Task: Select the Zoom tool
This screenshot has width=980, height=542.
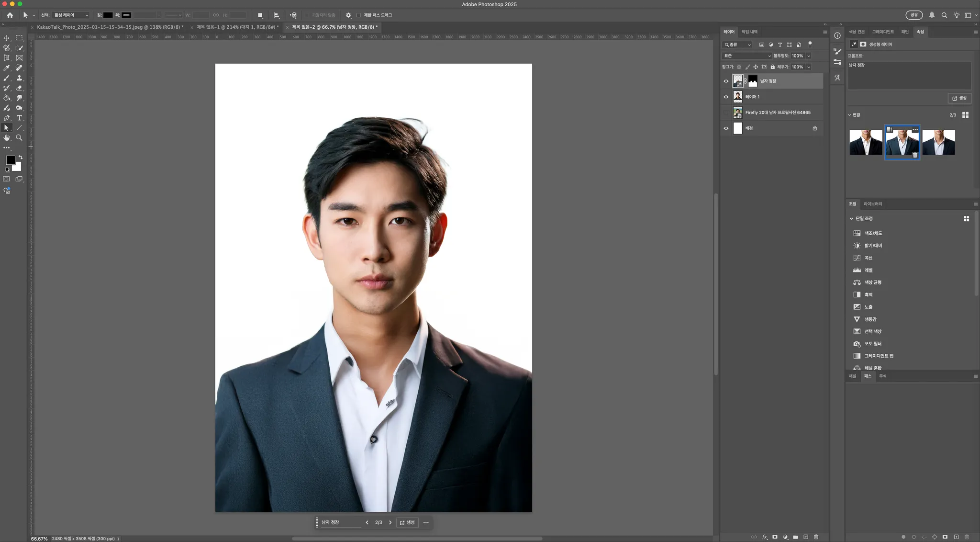Action: tap(19, 138)
